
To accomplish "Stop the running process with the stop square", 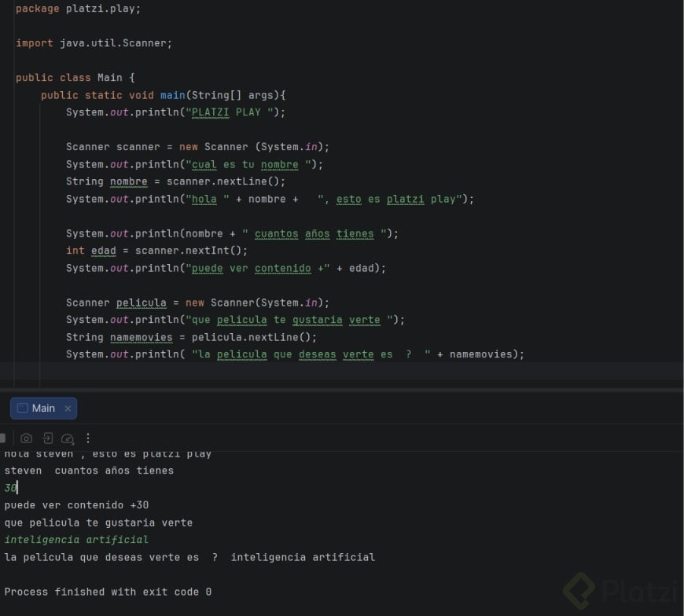I will point(2,438).
